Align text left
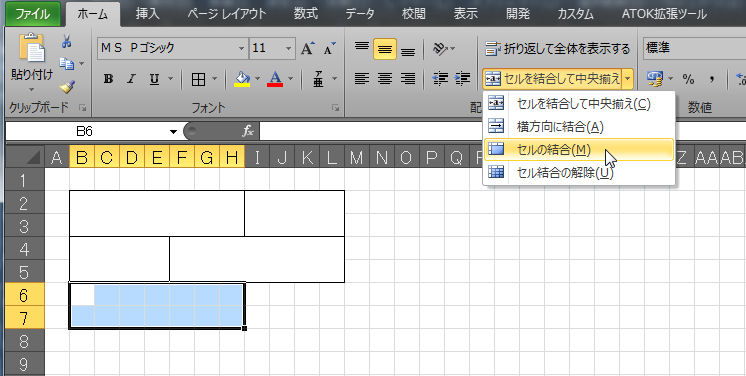Screen dimensions: 746x376 [362, 79]
